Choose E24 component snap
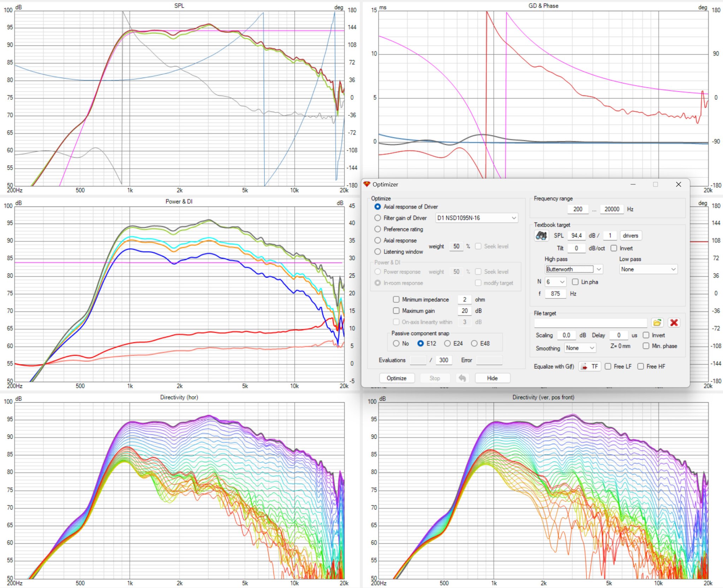 tap(447, 344)
